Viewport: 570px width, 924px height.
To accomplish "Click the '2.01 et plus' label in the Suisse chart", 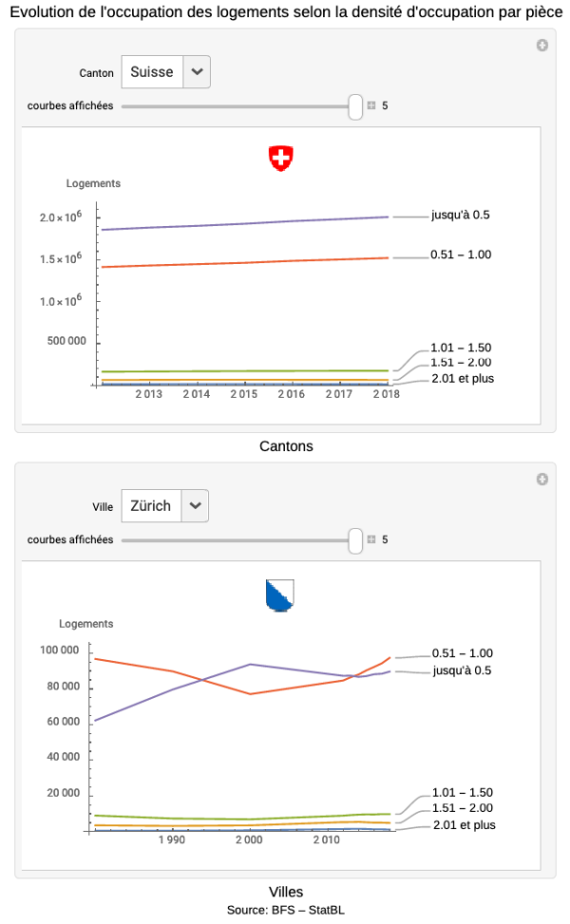I will point(463,378).
